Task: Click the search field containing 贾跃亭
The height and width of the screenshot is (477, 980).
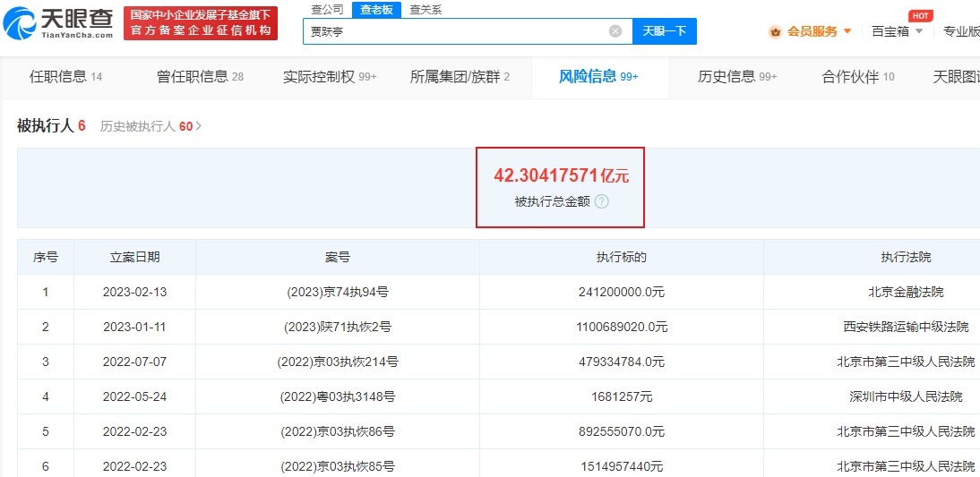Action: pyautogui.click(x=455, y=31)
